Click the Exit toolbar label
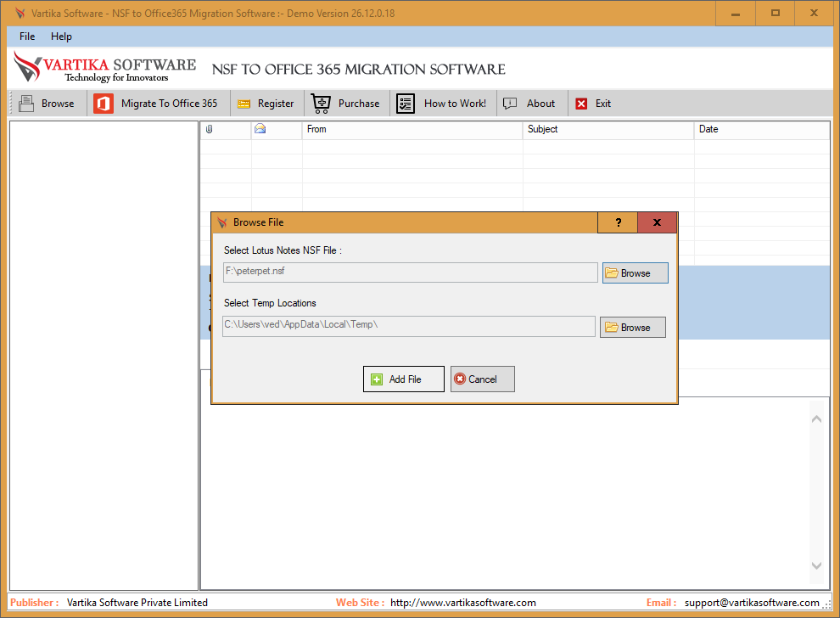Viewport: 840px width, 618px height. pos(603,104)
